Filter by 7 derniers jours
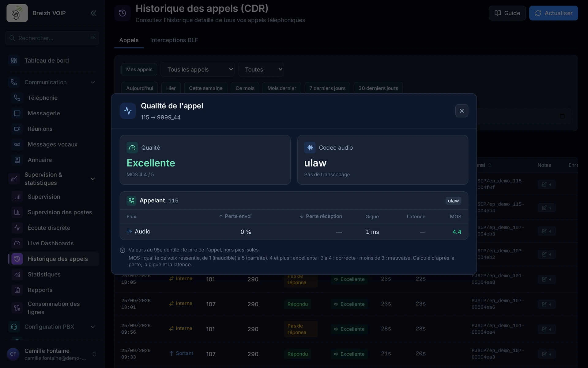This screenshot has width=588, height=368. click(x=327, y=88)
